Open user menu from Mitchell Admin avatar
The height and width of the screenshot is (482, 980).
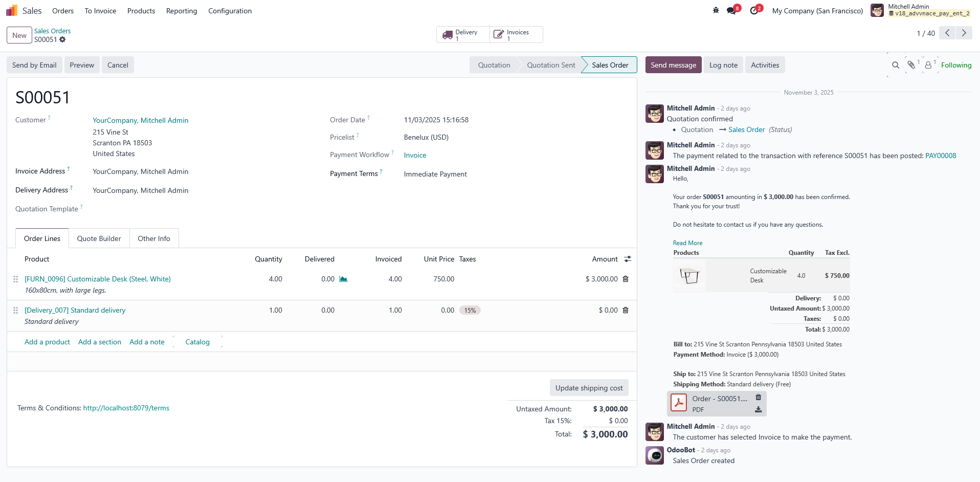pyautogui.click(x=877, y=10)
